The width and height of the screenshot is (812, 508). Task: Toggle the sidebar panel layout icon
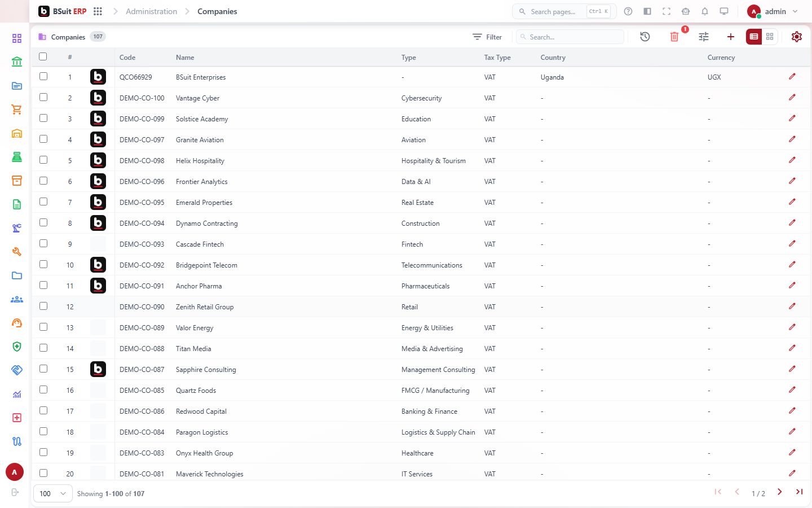click(647, 11)
